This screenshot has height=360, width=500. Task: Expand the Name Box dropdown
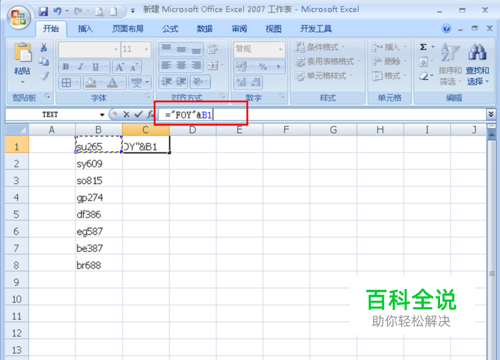click(x=102, y=115)
